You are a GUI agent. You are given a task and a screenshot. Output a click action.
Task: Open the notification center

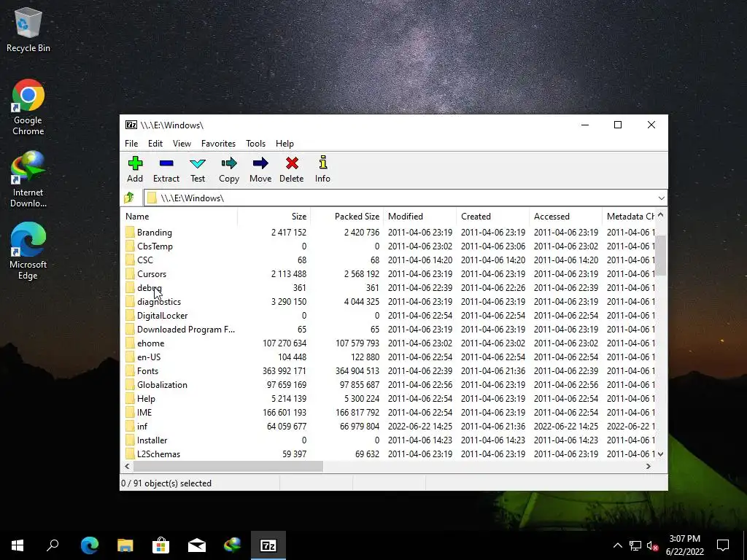point(723,545)
